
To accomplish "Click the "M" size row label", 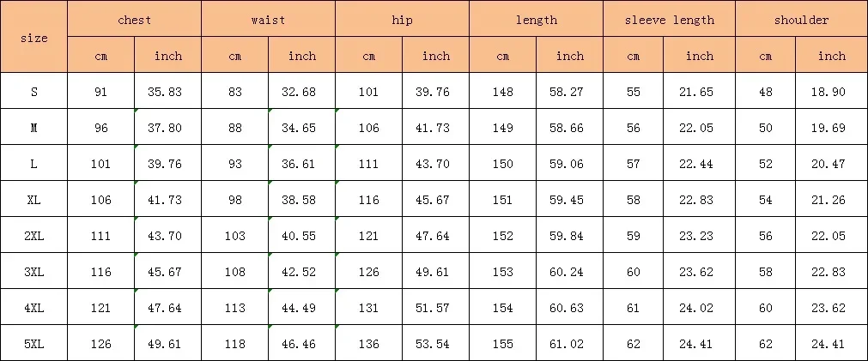I will [33, 128].
